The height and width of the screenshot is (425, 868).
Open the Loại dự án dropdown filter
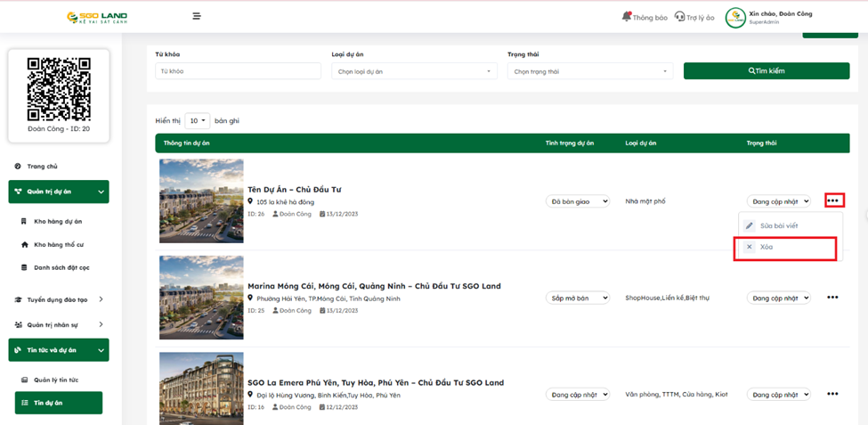(x=414, y=71)
